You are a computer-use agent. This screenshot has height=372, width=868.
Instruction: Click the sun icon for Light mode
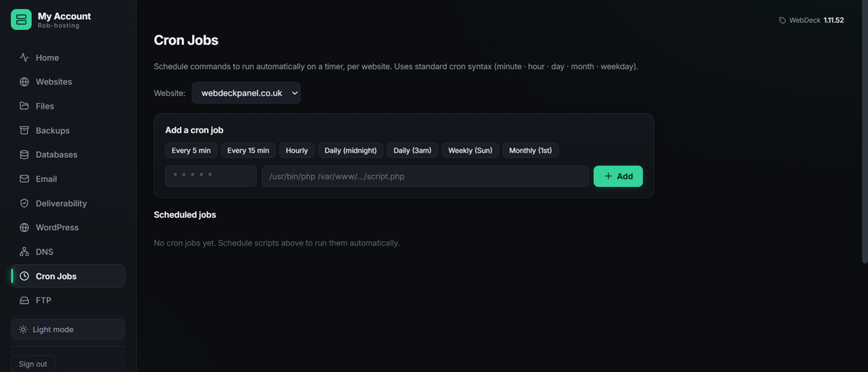[23, 329]
